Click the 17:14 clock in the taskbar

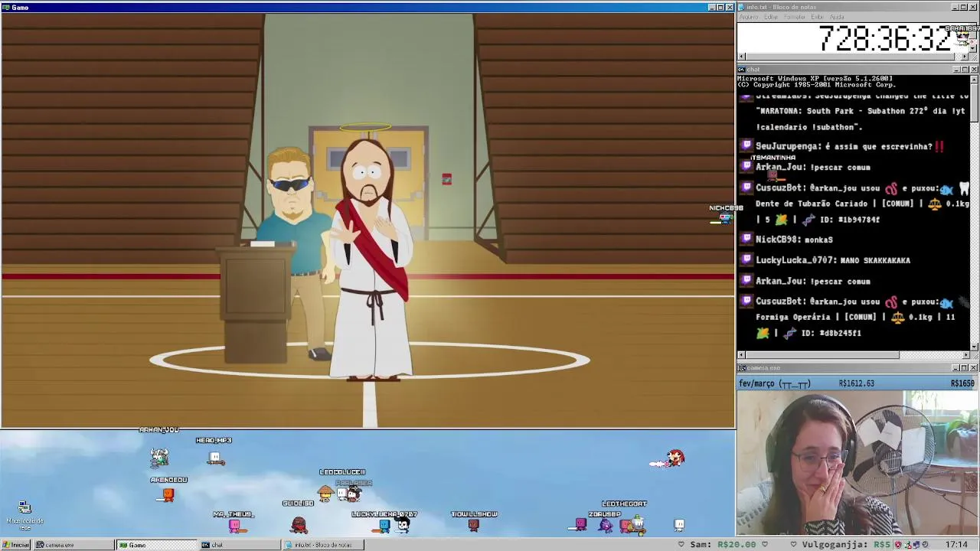tap(956, 545)
